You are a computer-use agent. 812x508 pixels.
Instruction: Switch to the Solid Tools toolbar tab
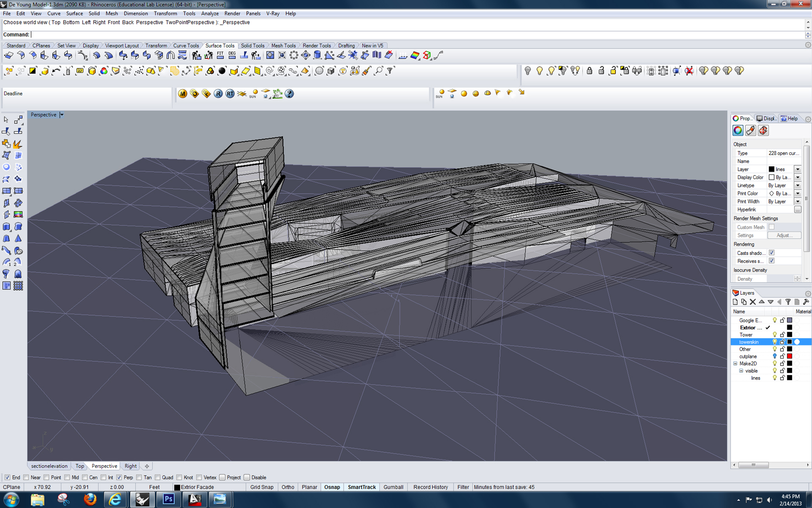(252, 46)
